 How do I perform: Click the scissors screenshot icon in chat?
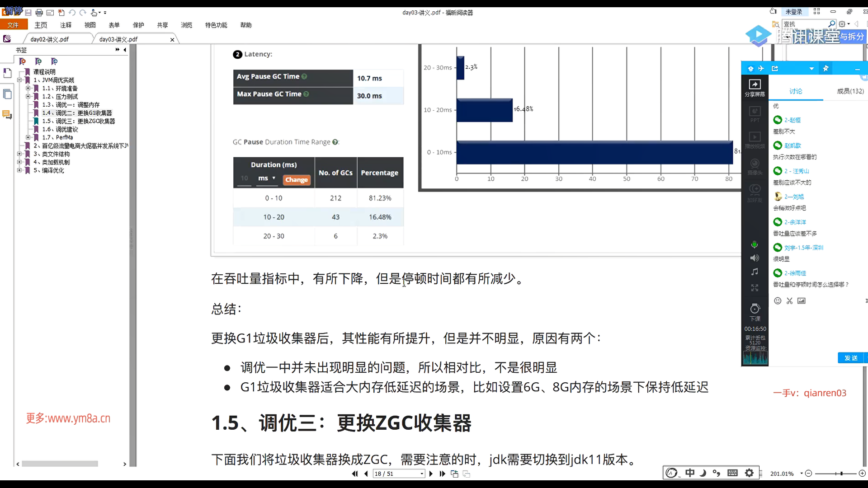click(789, 301)
